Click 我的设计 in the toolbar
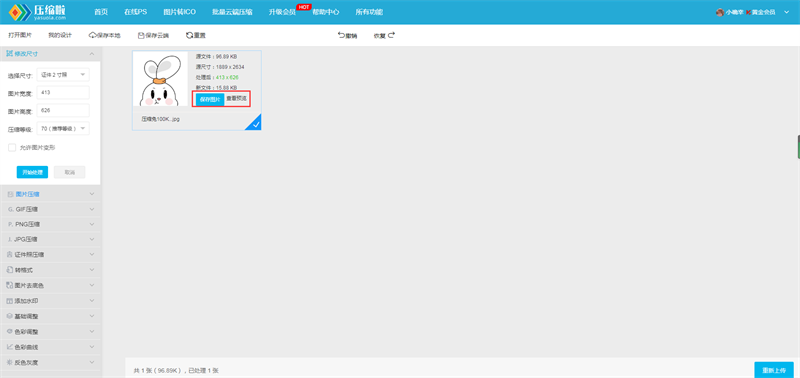Screen dimensions: 800x378 click(x=60, y=36)
